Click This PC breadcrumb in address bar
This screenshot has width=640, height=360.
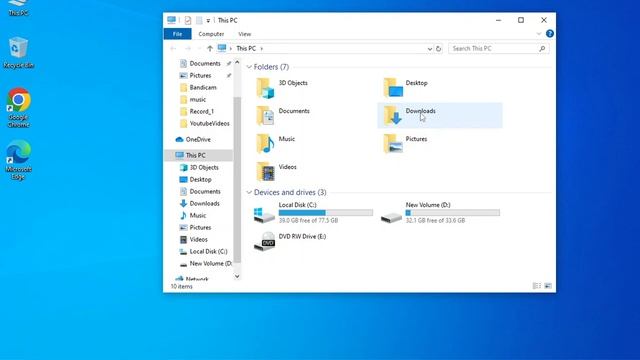click(x=246, y=49)
